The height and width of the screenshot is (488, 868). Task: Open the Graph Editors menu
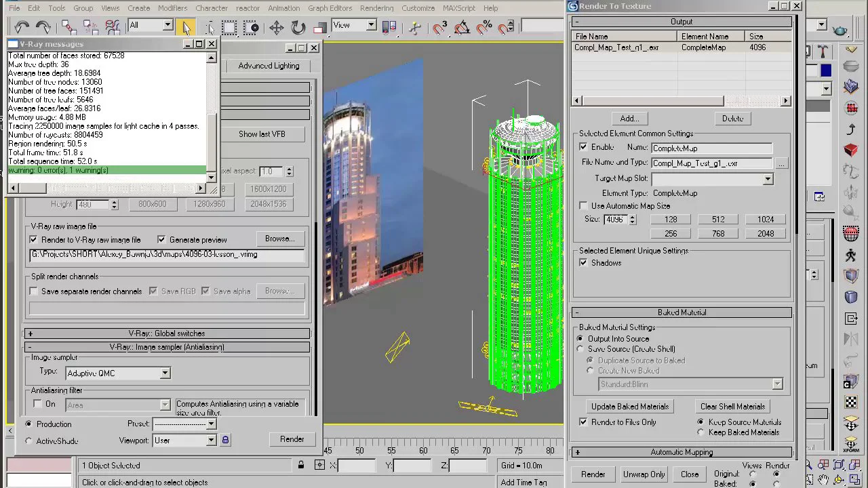[330, 8]
